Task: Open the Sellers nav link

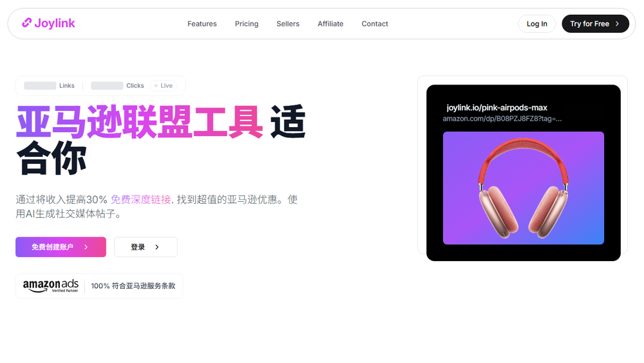Action: (x=288, y=24)
